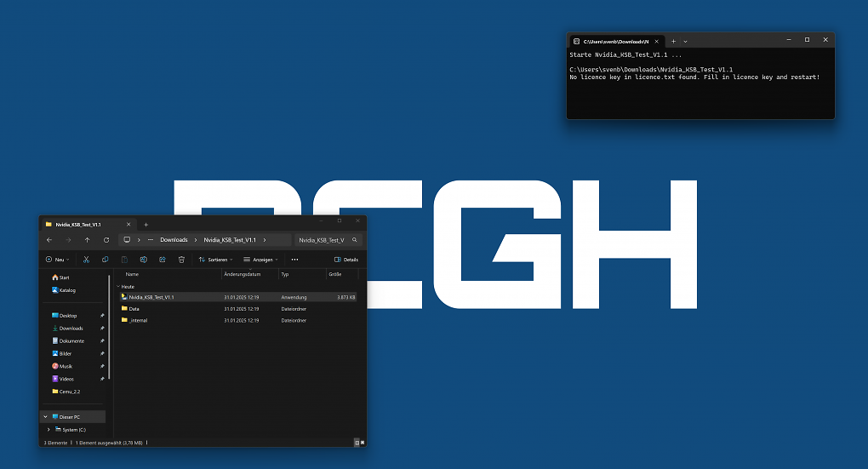868x469 pixels.
Task: Unpin Dokumente using its pin icon
Action: pos(102,341)
